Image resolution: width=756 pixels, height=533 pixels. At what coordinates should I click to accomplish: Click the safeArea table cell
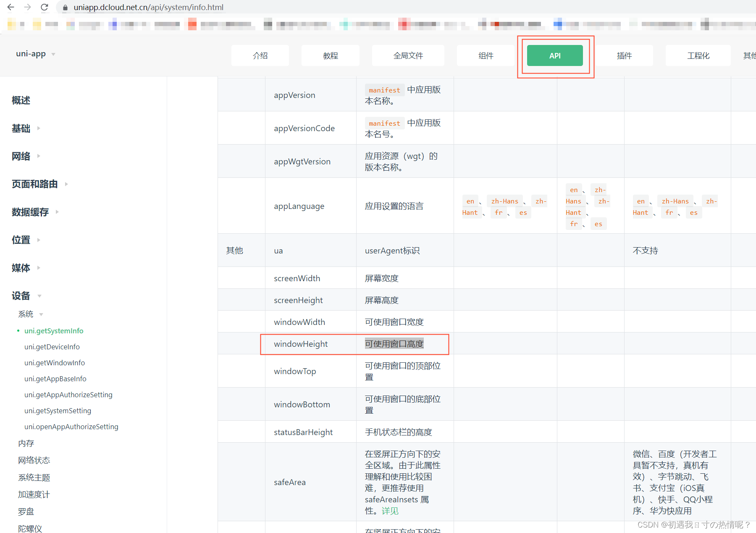[311, 482]
